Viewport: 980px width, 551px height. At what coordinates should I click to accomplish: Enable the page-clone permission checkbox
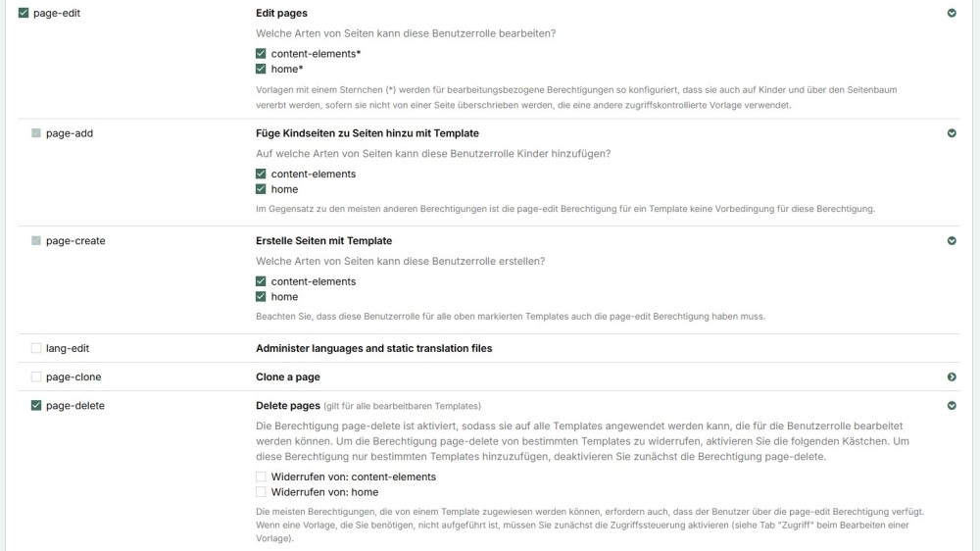36,377
